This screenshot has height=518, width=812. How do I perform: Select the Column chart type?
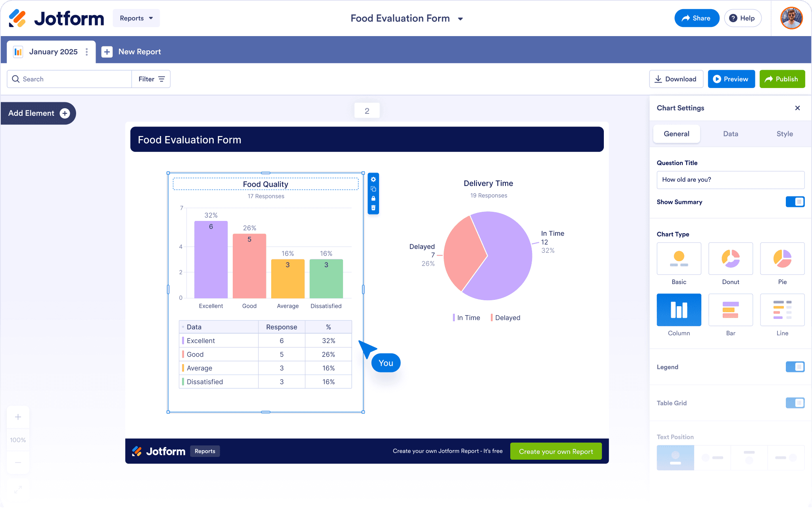tap(679, 310)
